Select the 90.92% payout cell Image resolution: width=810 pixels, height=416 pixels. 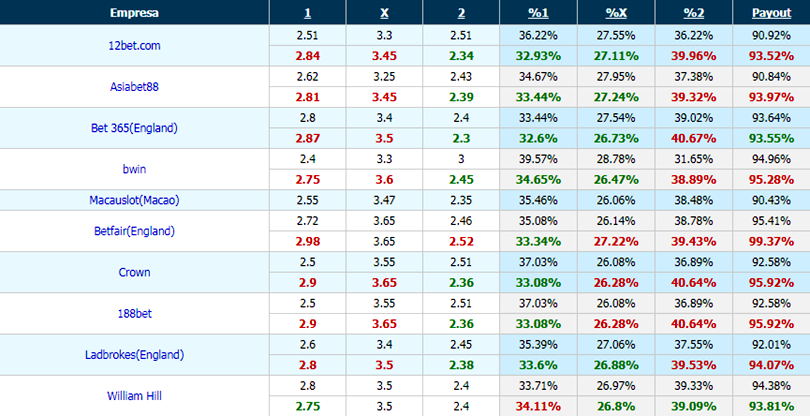click(x=771, y=35)
